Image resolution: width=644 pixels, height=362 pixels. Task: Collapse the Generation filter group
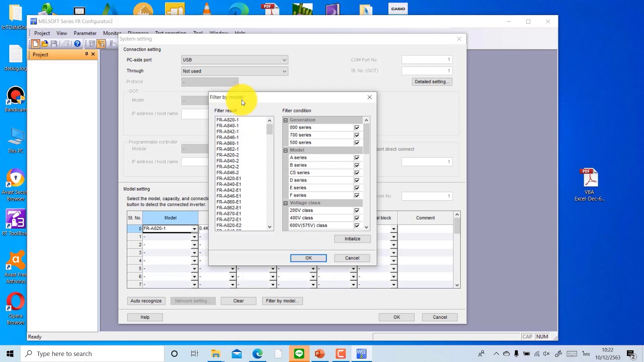tap(285, 120)
